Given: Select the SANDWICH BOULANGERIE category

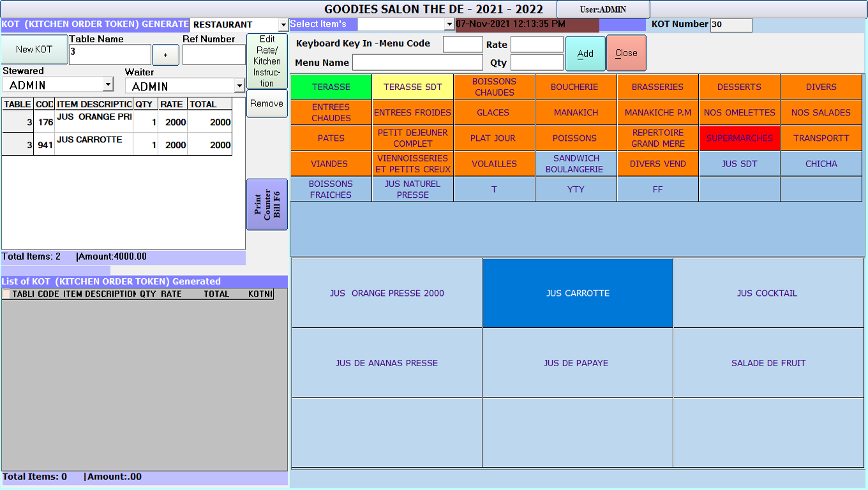Looking at the screenshot, I should [x=576, y=163].
